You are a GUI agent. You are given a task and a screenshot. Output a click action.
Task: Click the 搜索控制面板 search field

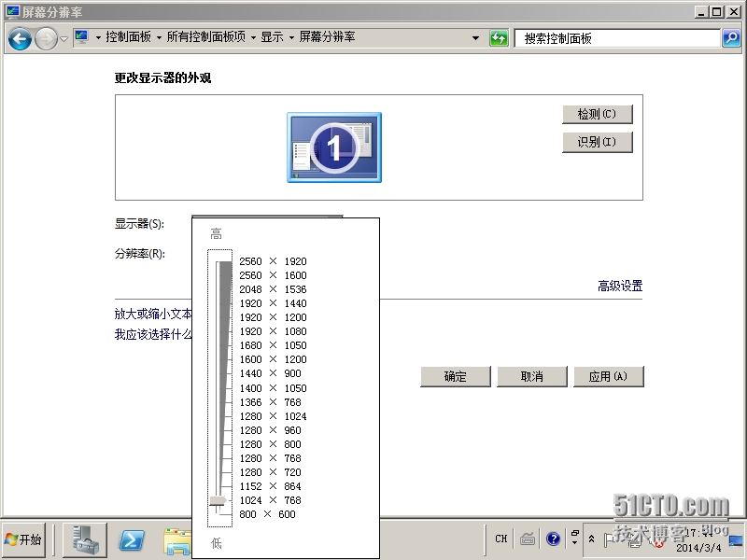click(x=617, y=38)
